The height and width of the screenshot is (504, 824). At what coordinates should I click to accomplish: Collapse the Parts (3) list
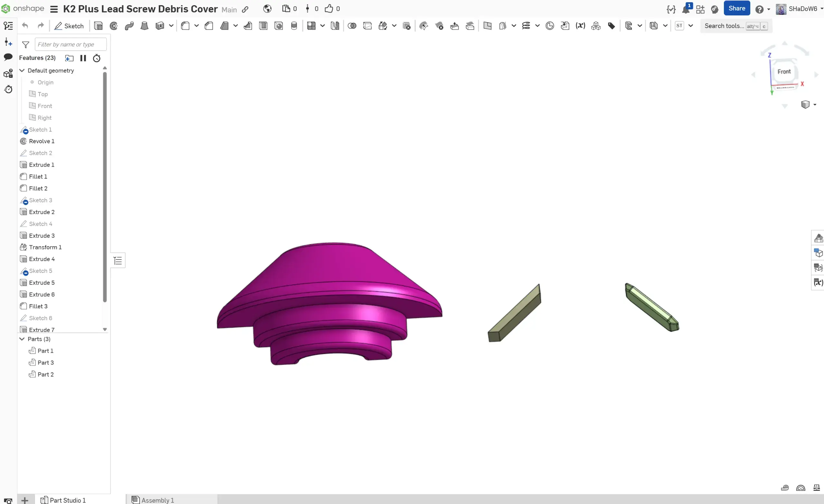coord(22,339)
